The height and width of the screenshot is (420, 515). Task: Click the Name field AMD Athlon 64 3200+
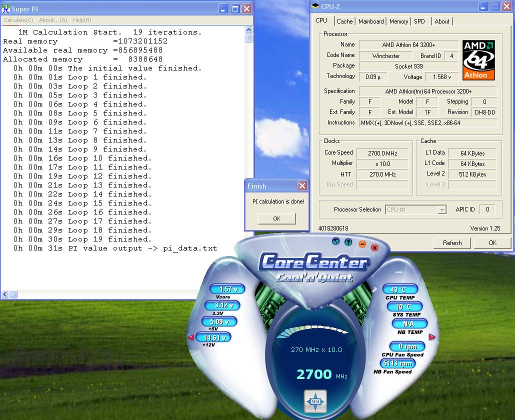point(408,45)
